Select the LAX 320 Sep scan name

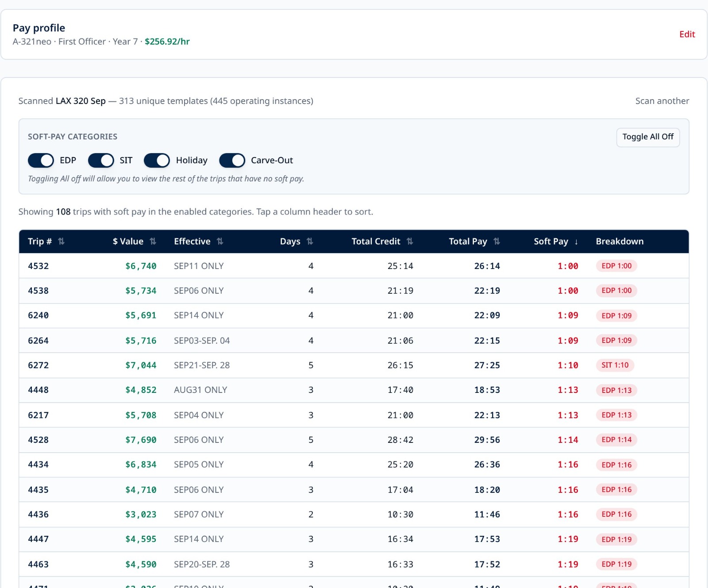tap(81, 101)
